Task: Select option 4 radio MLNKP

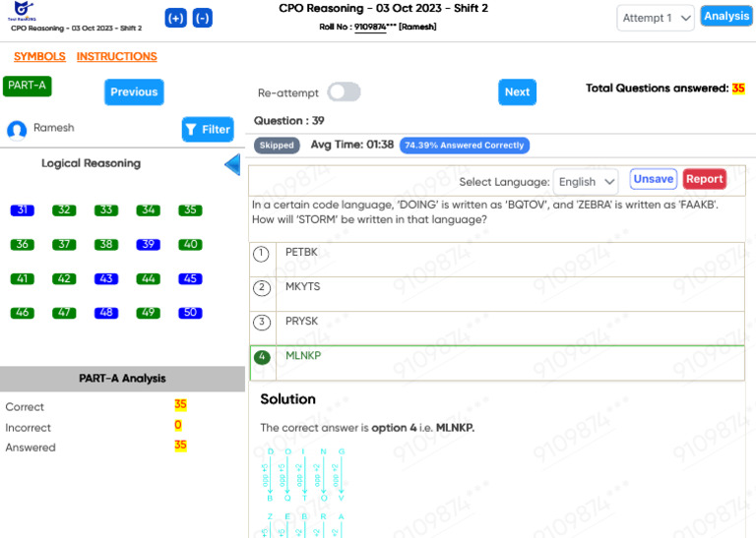Action: click(x=262, y=357)
